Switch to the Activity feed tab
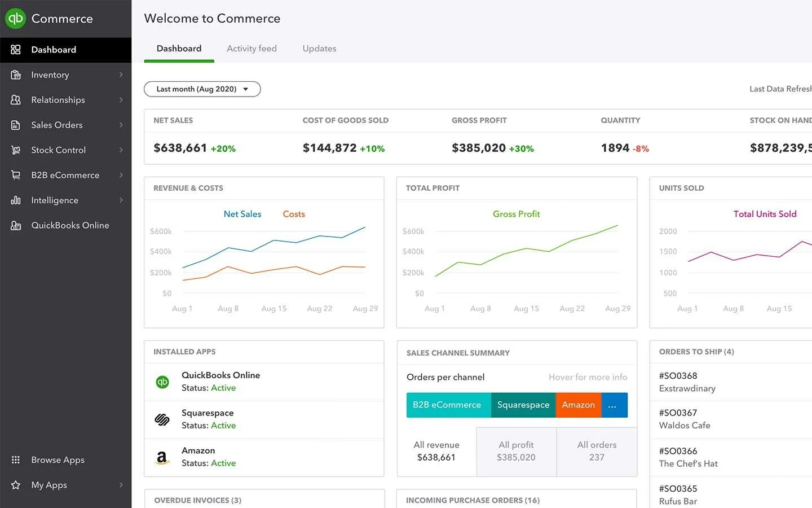 pos(251,49)
